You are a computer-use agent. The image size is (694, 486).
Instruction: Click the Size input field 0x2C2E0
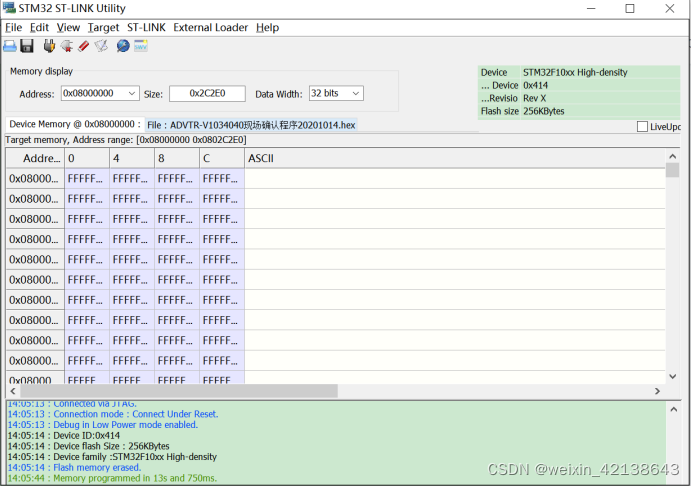click(x=207, y=93)
